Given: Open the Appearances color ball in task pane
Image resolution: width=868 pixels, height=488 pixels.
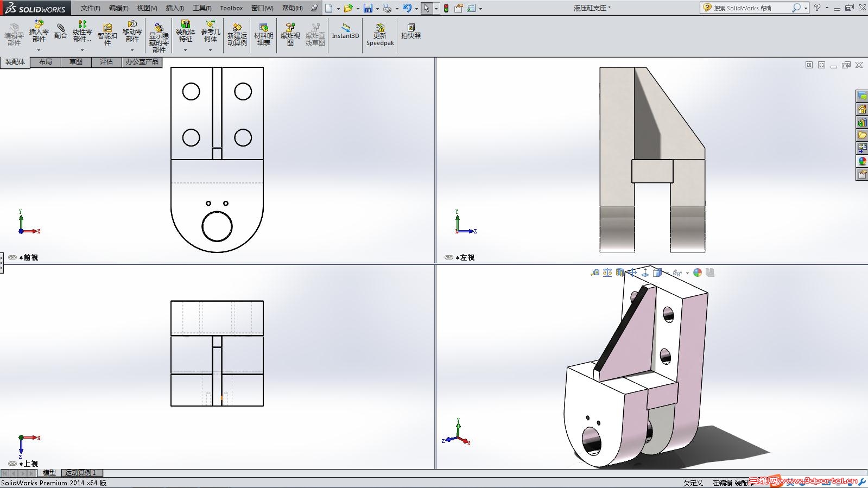Looking at the screenshot, I should (x=862, y=161).
